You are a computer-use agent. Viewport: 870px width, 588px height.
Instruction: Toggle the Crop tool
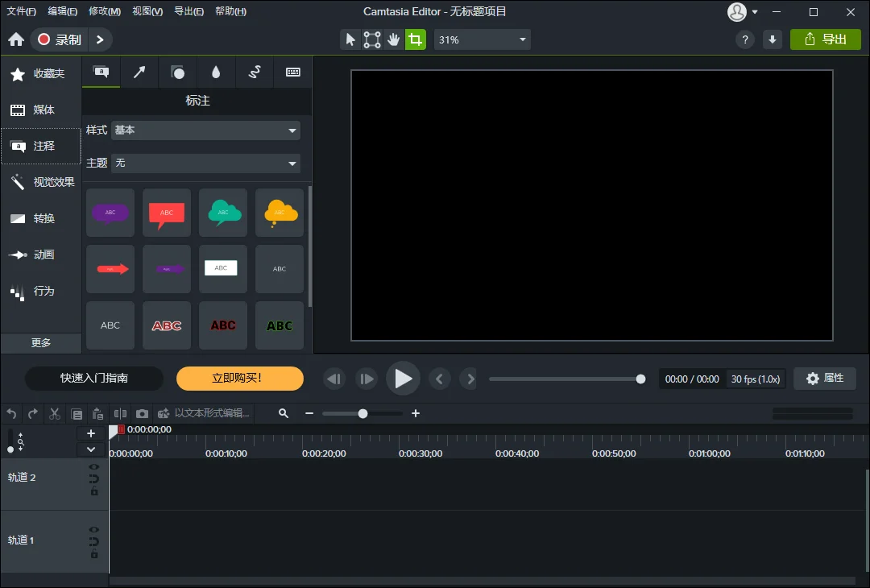pyautogui.click(x=415, y=39)
